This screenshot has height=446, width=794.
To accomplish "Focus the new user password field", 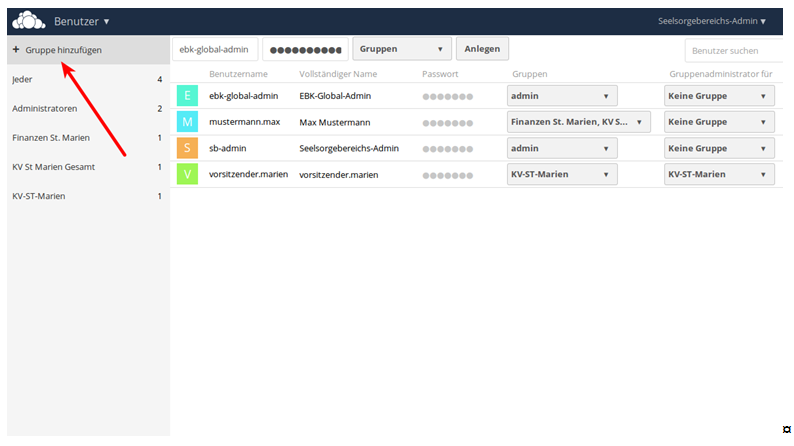I will pos(305,49).
